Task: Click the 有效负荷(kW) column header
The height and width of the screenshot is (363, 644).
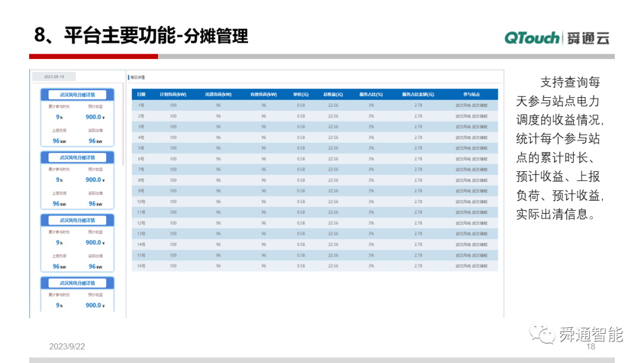Action: (x=264, y=94)
